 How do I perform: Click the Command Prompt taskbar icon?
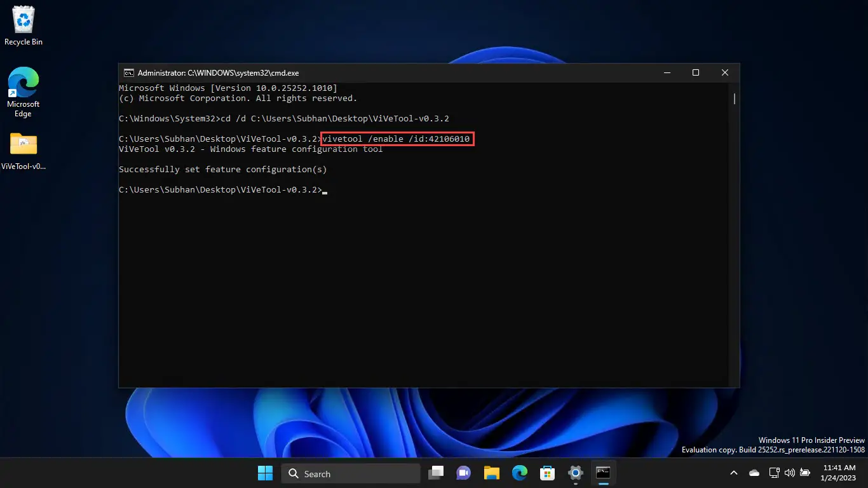[x=603, y=473]
